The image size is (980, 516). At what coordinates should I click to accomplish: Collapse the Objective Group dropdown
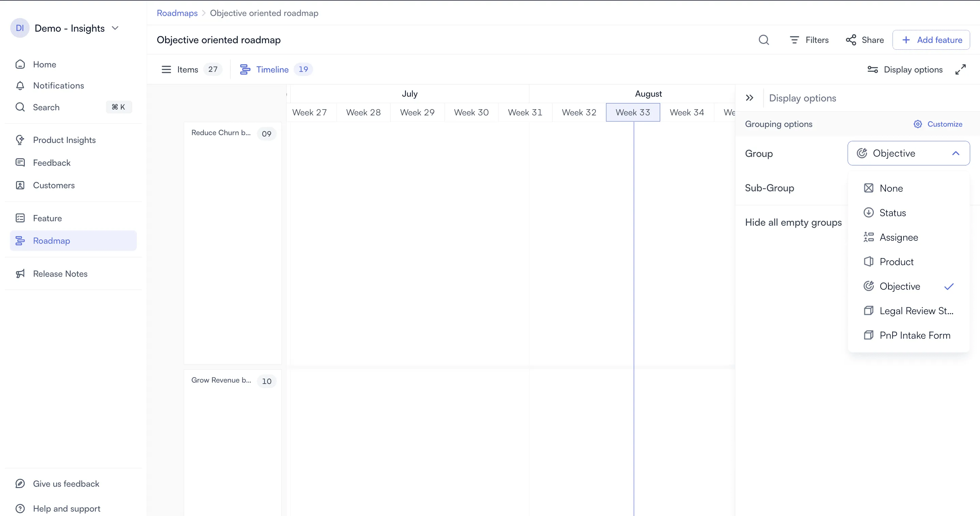coord(909,154)
